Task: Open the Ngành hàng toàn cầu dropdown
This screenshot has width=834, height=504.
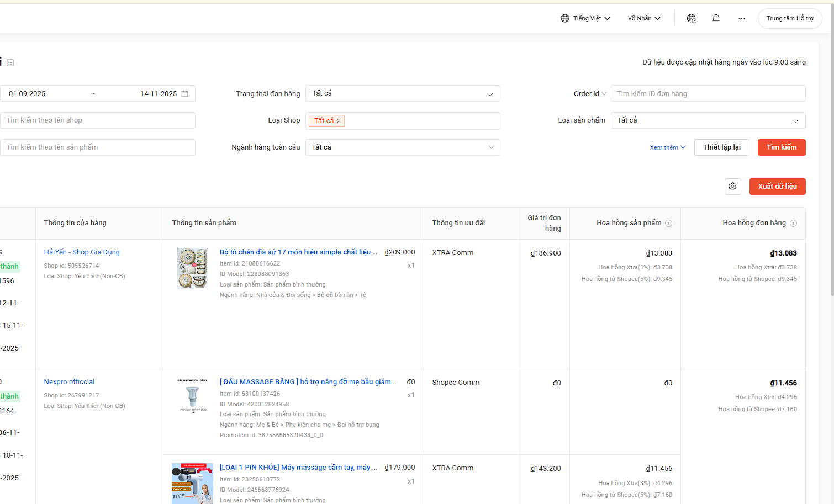Action: [x=402, y=147]
